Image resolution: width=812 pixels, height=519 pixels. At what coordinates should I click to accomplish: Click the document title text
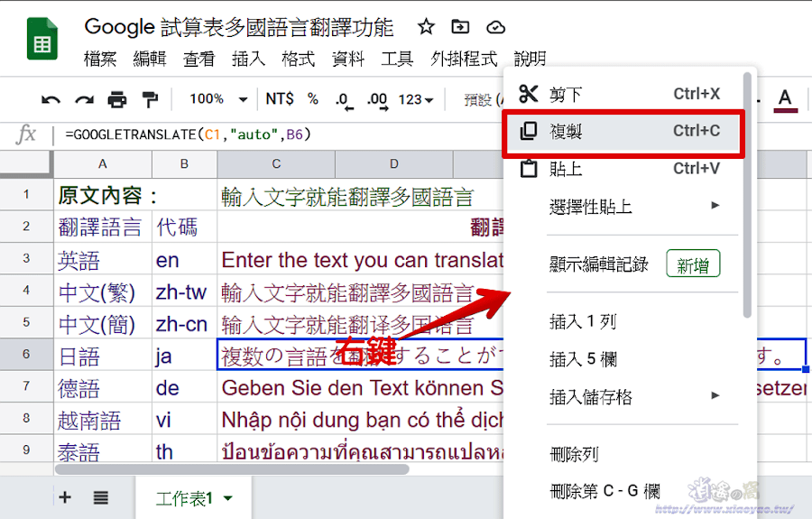(x=239, y=27)
